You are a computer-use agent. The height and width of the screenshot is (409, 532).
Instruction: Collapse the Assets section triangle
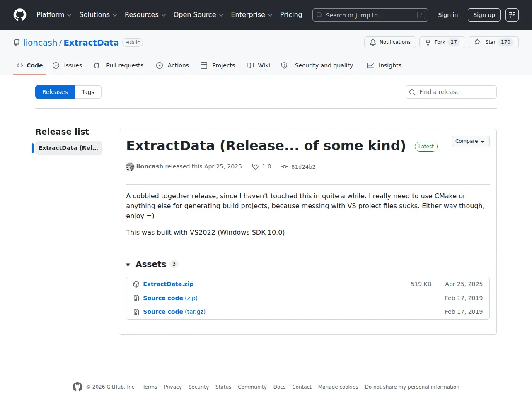pyautogui.click(x=128, y=265)
